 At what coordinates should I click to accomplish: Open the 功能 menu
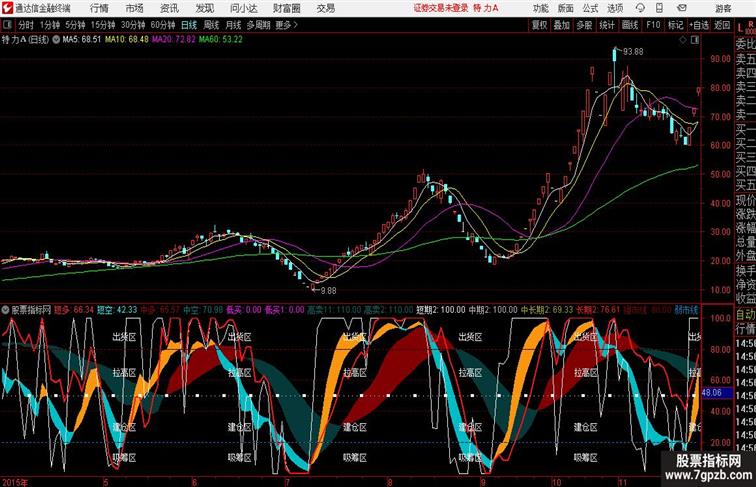pos(540,8)
